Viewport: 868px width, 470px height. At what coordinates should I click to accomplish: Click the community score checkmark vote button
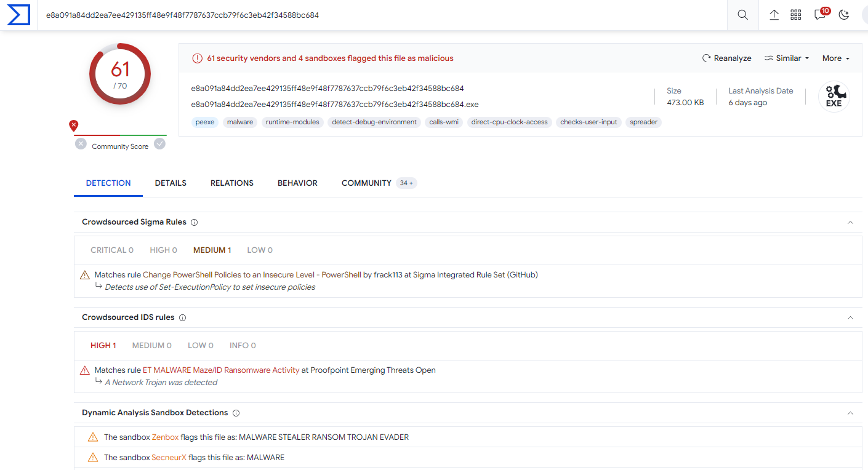[x=159, y=144]
